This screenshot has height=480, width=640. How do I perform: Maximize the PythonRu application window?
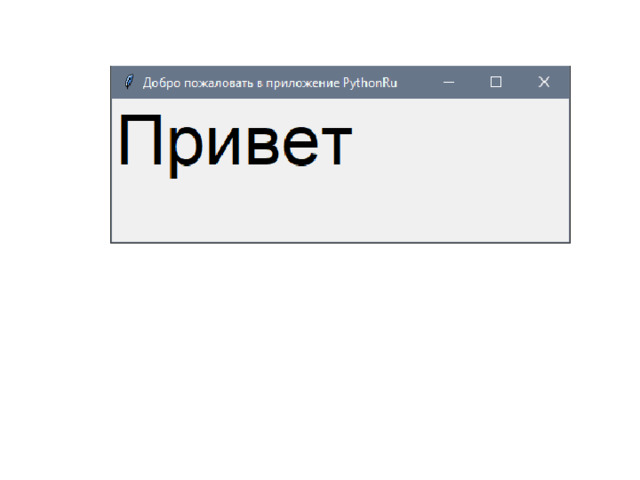pos(496,82)
